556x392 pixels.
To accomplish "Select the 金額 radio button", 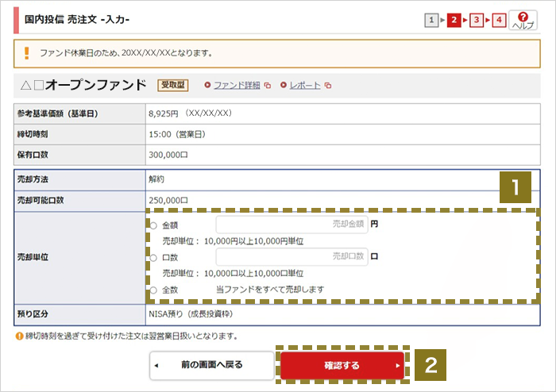I will click(153, 225).
